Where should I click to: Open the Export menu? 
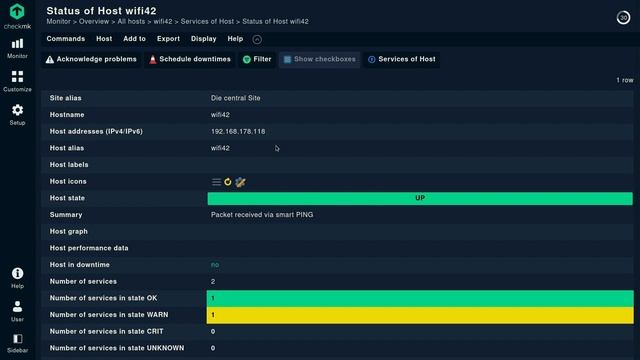pos(168,39)
